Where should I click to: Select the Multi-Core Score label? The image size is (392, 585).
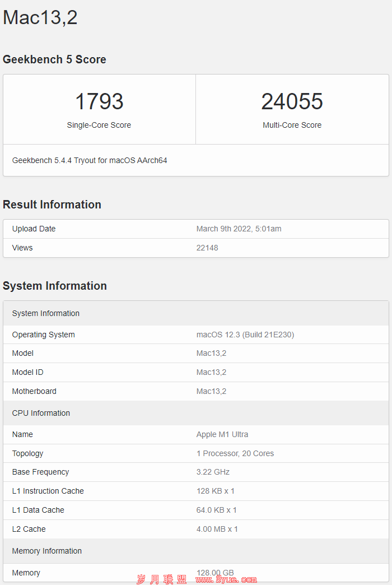click(x=292, y=125)
